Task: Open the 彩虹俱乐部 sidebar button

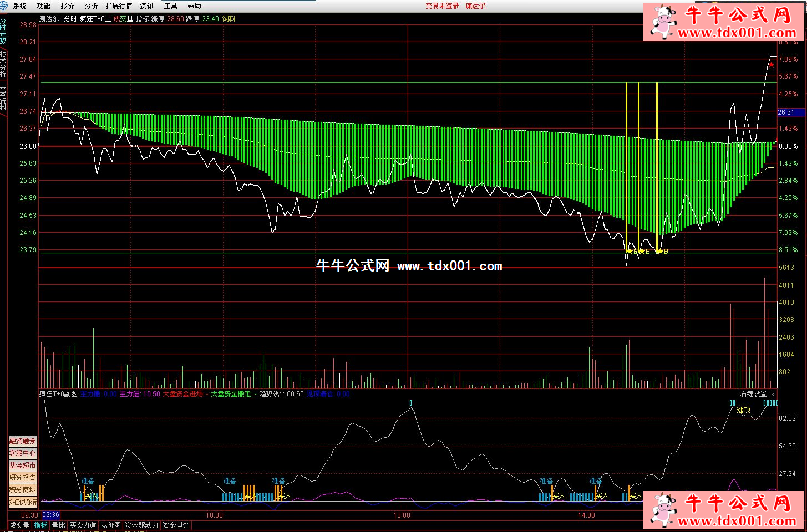Action: coord(22,502)
